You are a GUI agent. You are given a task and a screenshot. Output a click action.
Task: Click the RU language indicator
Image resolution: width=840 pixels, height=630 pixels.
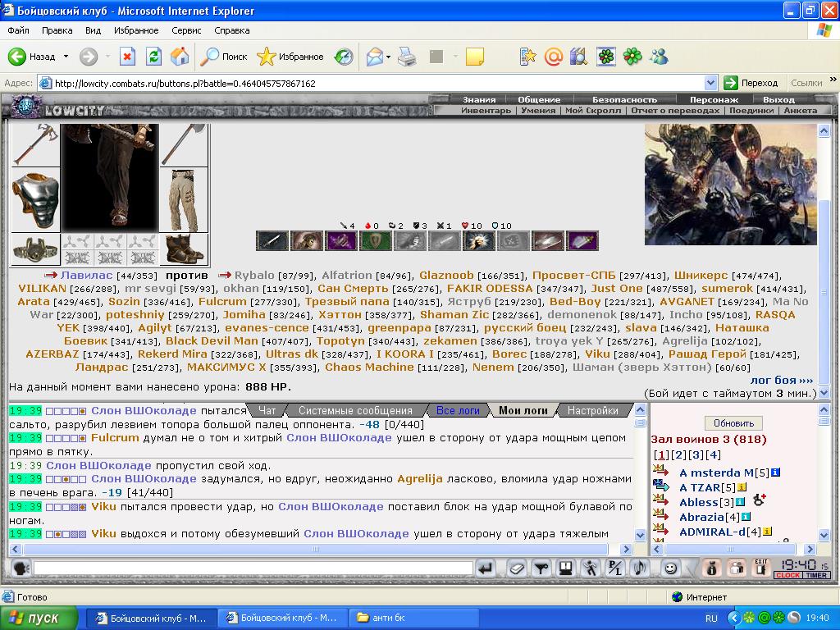point(711,619)
